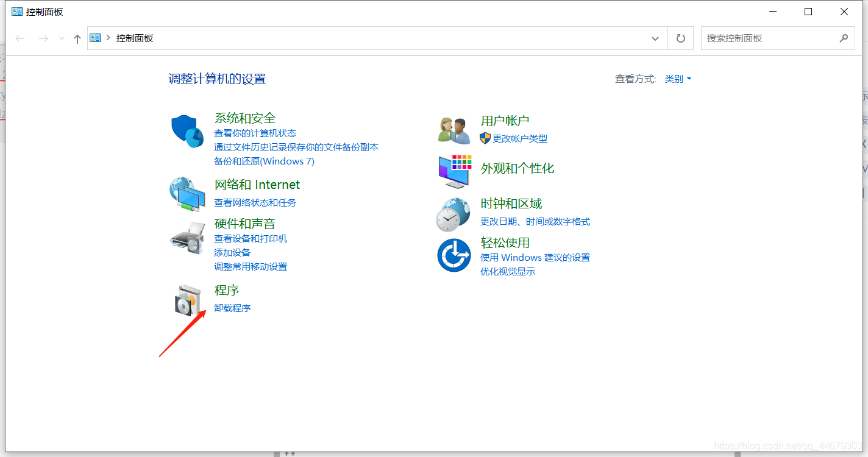868x457 pixels.
Task: Open 时钟和区域 category
Action: pos(511,204)
